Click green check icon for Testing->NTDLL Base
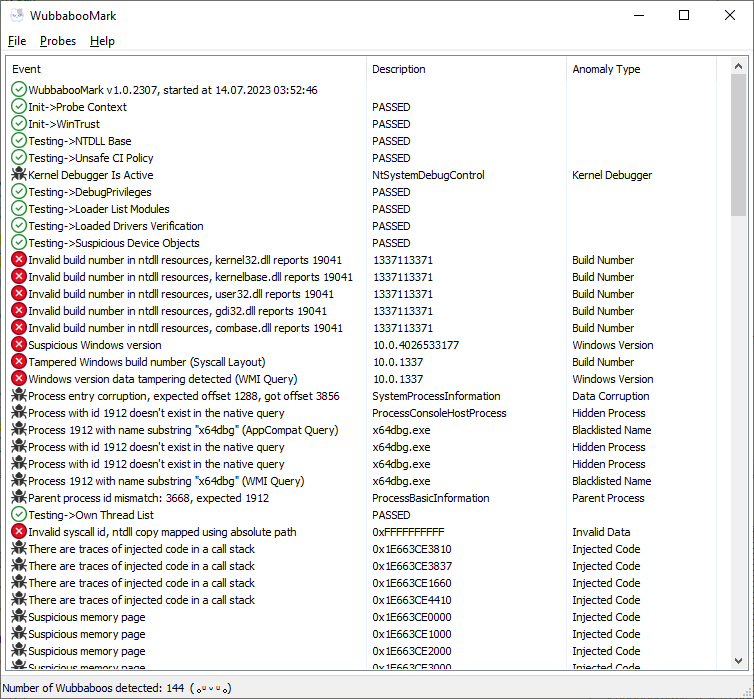Viewport: 754px width, 699px height. [19, 141]
